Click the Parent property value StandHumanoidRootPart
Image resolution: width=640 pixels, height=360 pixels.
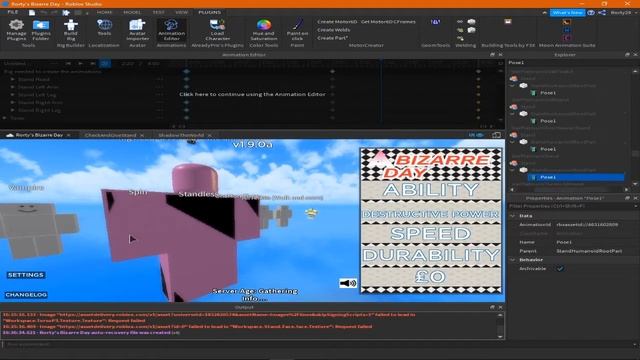(589, 251)
